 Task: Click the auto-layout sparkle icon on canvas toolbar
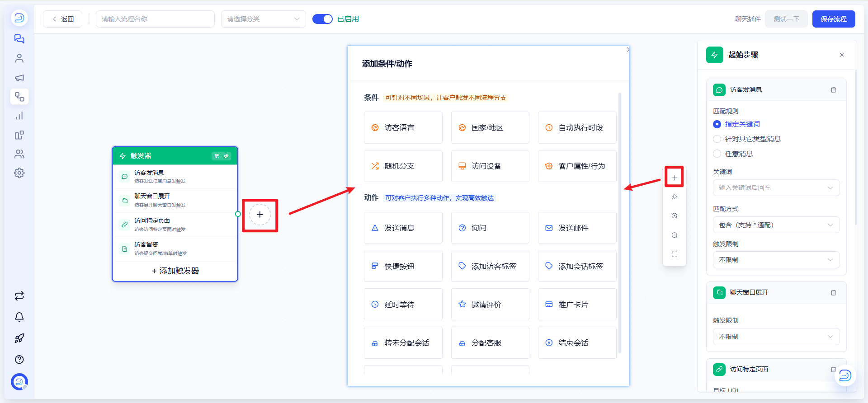coord(675,197)
